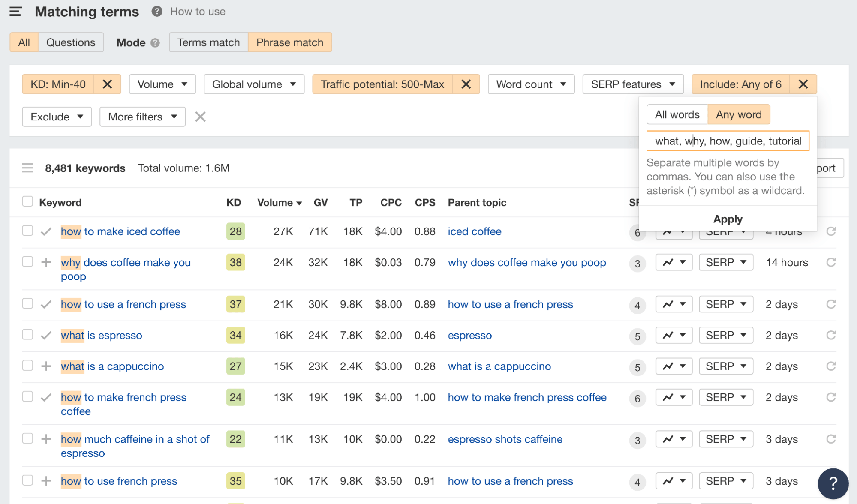Toggle the checkbox for 'how to use a french press' row

tap(27, 305)
